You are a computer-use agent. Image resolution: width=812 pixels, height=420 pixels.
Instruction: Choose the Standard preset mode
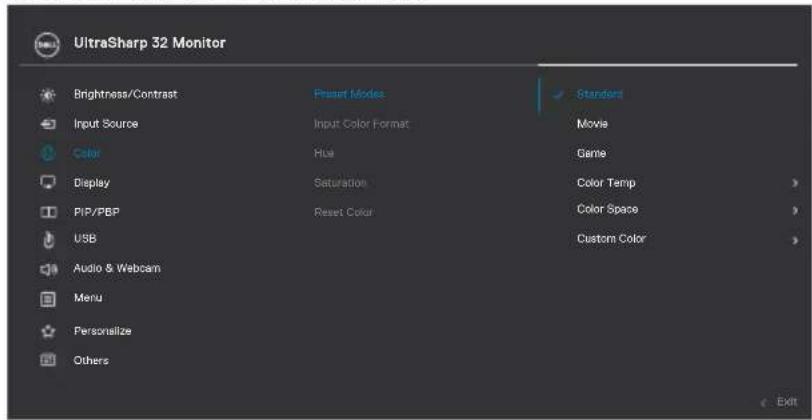(600, 94)
